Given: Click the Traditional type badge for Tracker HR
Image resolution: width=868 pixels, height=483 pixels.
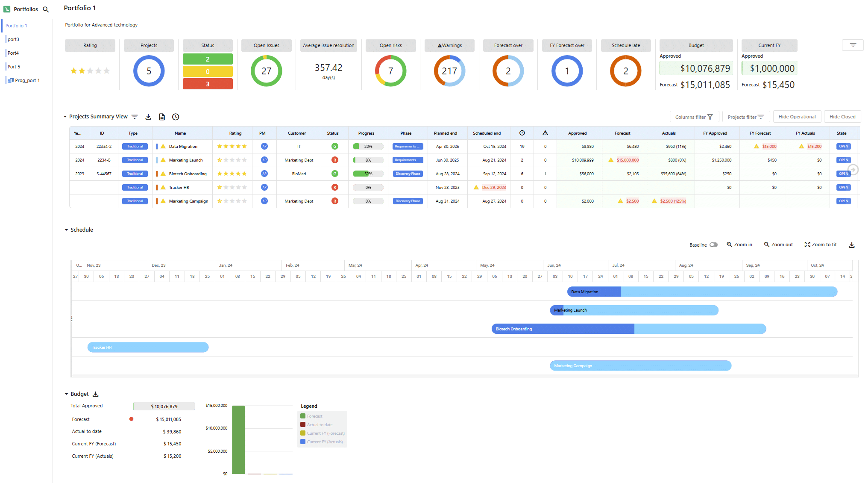Looking at the screenshot, I should click(x=135, y=188).
